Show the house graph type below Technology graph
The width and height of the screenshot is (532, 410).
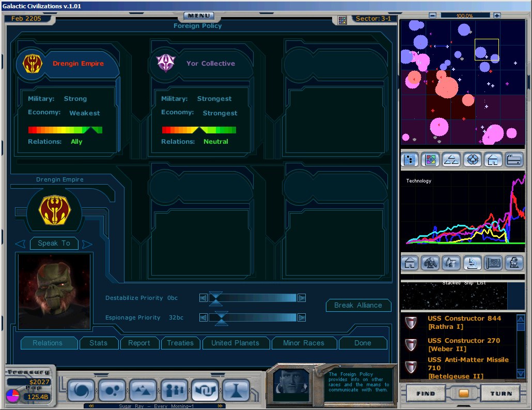point(410,263)
